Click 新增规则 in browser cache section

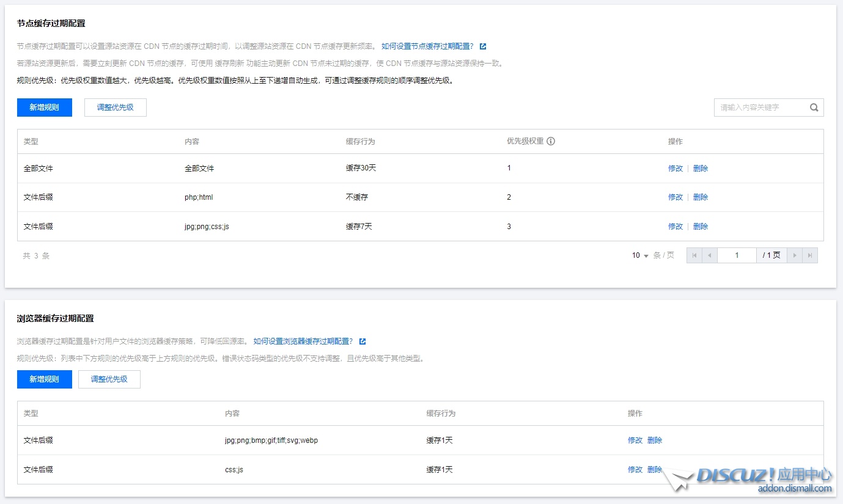point(45,379)
